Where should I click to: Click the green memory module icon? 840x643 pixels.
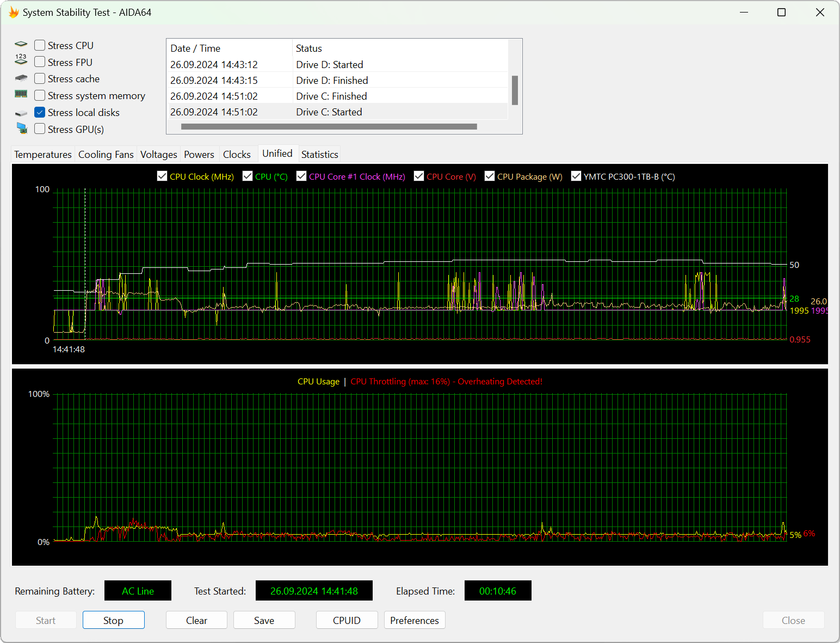coord(21,94)
